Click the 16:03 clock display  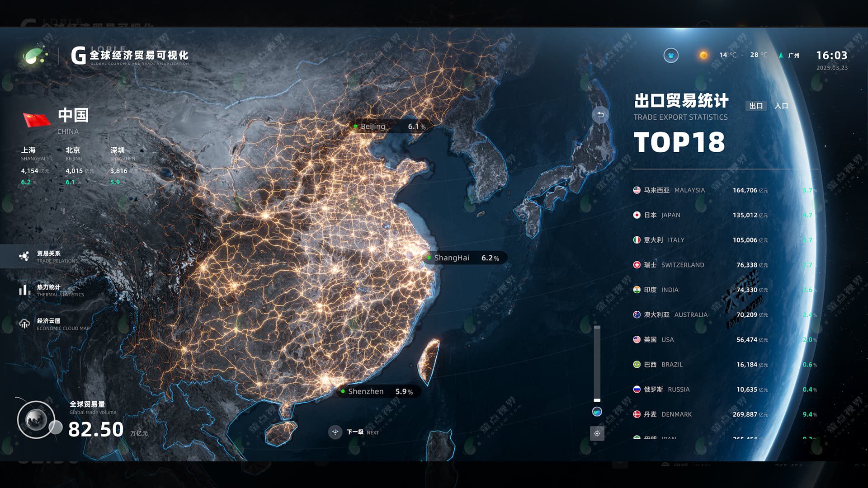click(831, 55)
